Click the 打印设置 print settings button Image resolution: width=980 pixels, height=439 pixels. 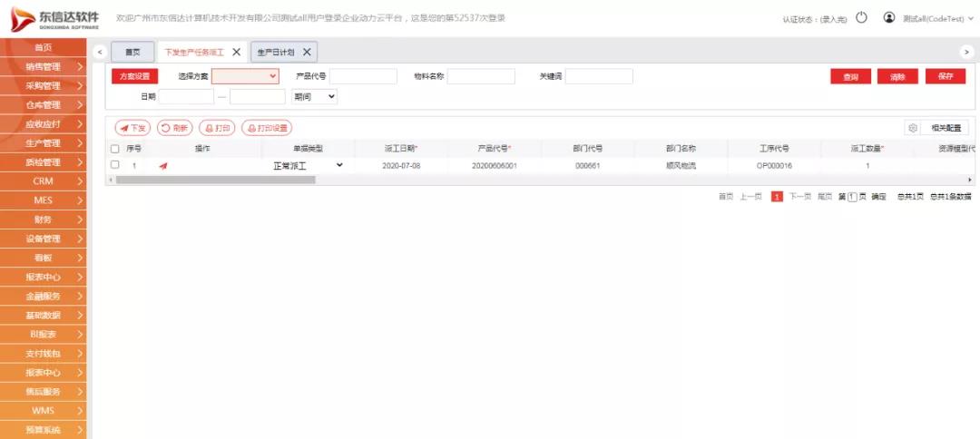tap(267, 129)
